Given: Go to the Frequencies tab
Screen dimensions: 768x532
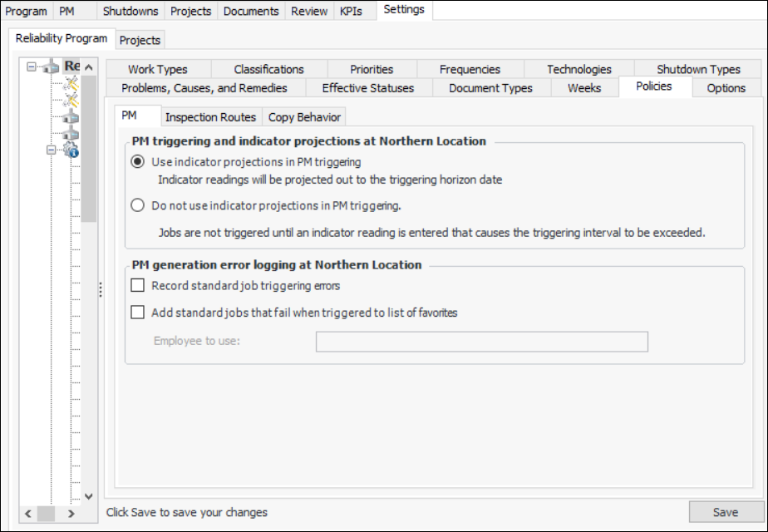Looking at the screenshot, I should [470, 69].
